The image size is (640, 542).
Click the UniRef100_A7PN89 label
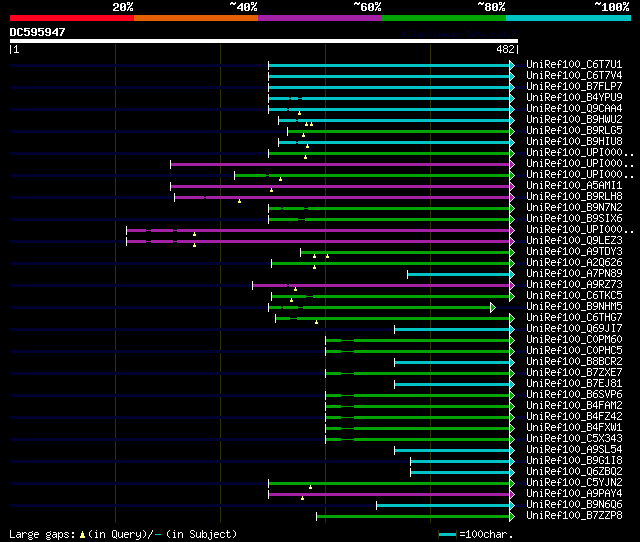click(574, 274)
